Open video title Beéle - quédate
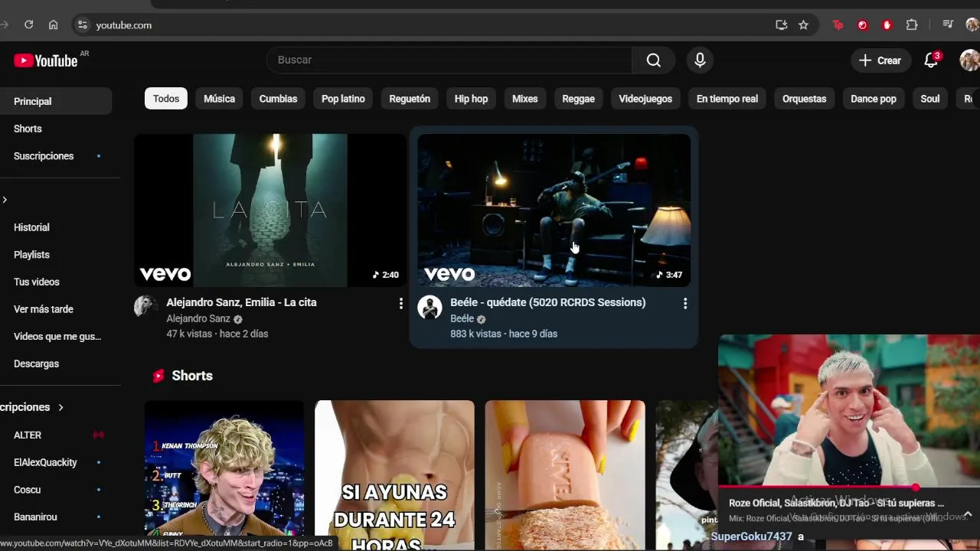Image resolution: width=980 pixels, height=551 pixels. point(548,302)
